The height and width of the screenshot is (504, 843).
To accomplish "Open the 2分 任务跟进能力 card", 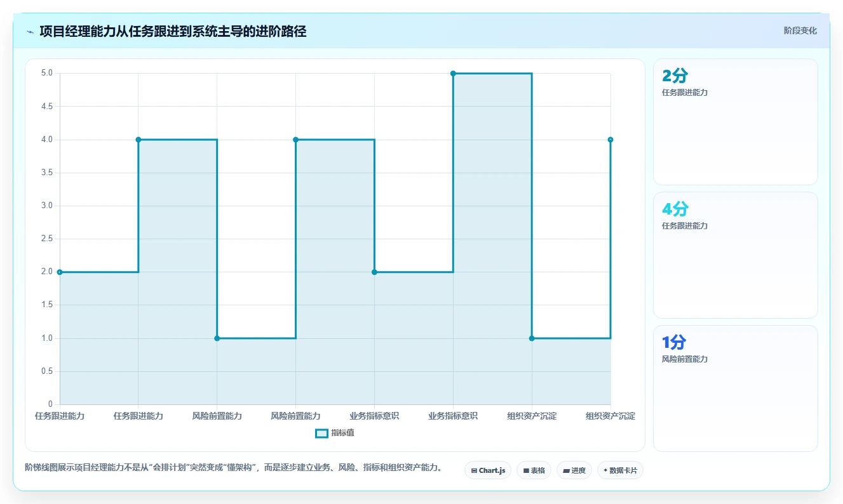I will [x=736, y=122].
